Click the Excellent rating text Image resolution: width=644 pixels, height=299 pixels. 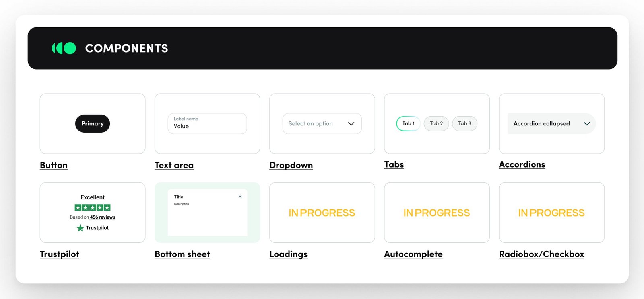pyautogui.click(x=93, y=197)
